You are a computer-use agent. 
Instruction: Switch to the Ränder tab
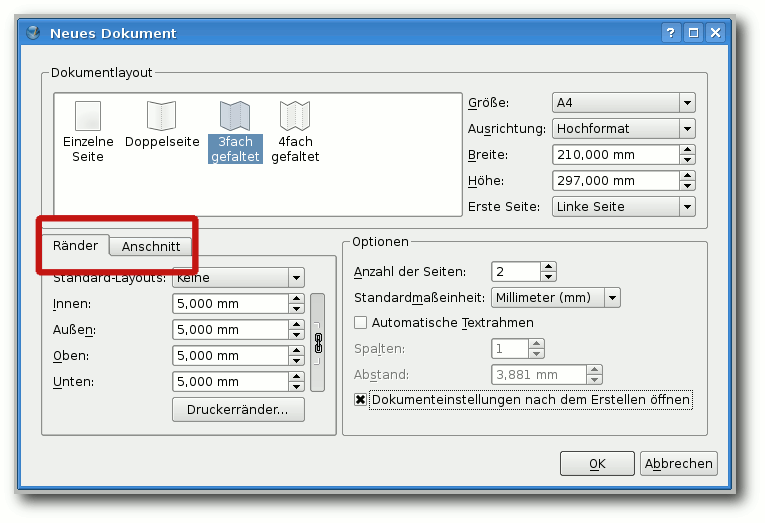[75, 245]
